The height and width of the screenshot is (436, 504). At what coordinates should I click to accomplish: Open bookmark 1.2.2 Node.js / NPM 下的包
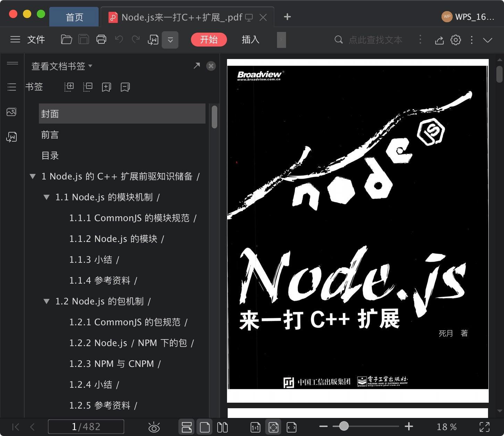[132, 343]
